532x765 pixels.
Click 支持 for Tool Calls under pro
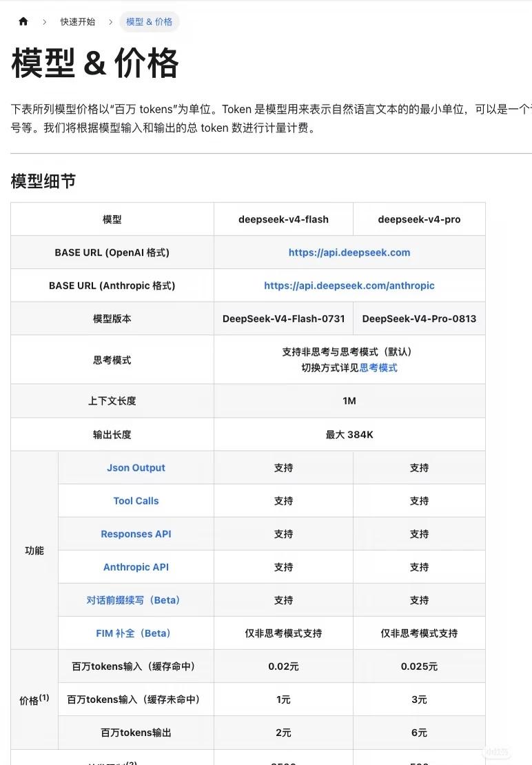point(420,500)
